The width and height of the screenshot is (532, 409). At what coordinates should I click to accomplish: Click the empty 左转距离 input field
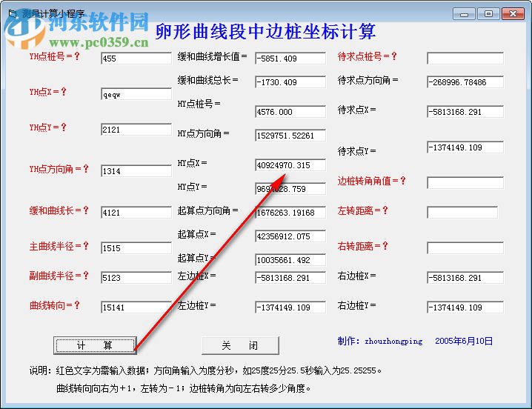pos(462,212)
